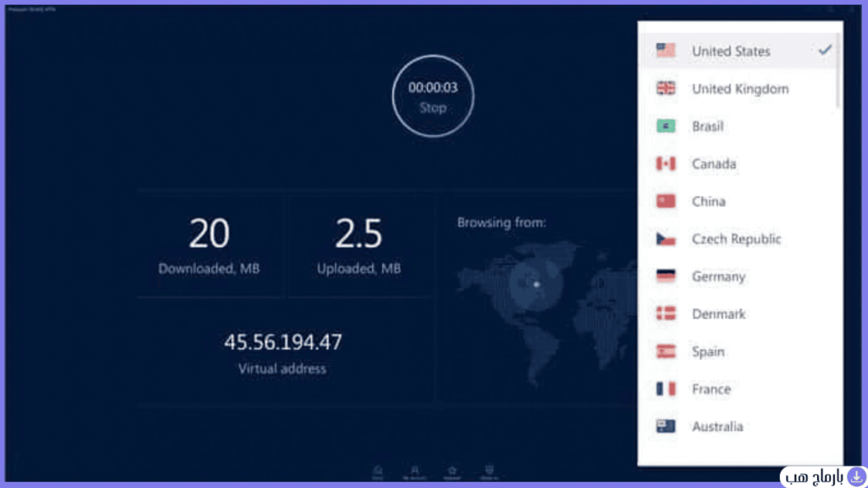Click the Spain flag icon

click(x=666, y=352)
